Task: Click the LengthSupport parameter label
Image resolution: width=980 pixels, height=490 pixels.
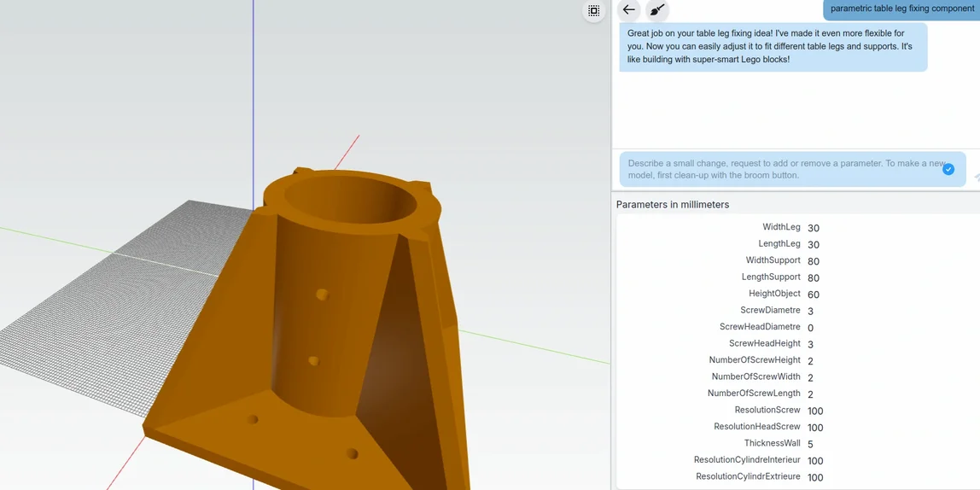Action: pos(771,277)
